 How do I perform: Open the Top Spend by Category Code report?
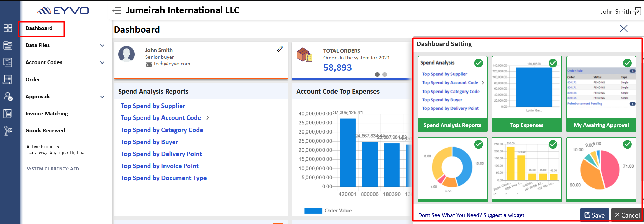coord(162,130)
